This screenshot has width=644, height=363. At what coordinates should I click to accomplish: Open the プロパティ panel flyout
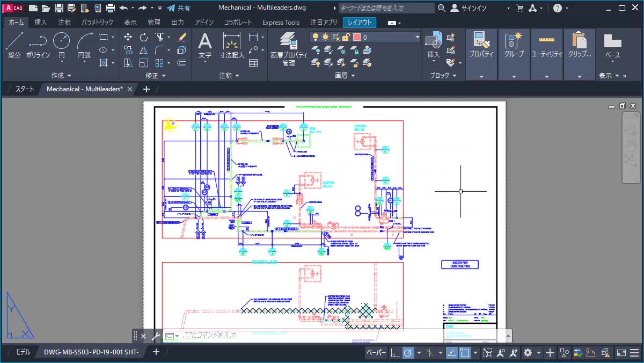pyautogui.click(x=481, y=76)
